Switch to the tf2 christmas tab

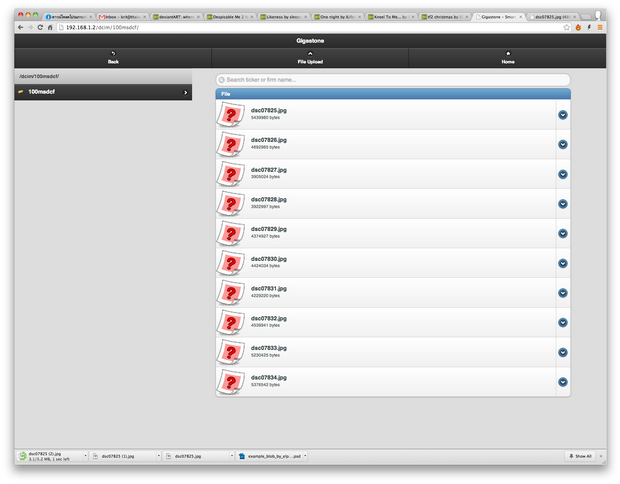pyautogui.click(x=445, y=17)
